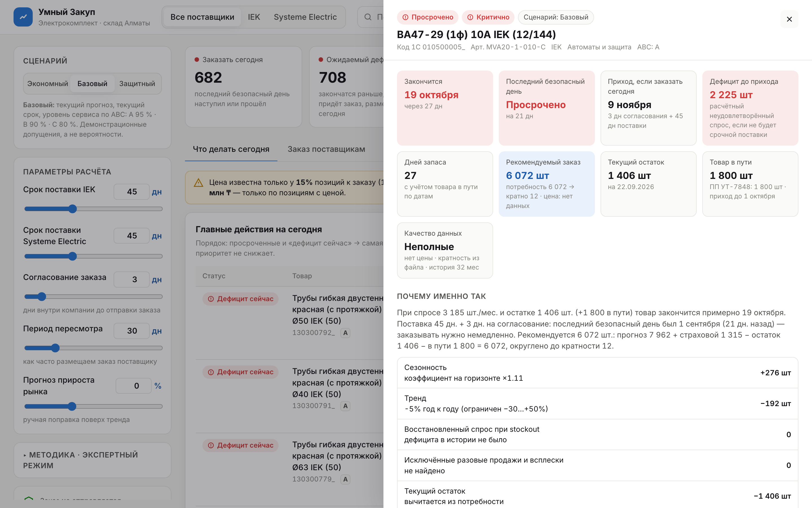Click Дефицит сейчас badge for Ø63 pipe
This screenshot has height=508, width=812.
coord(240,445)
